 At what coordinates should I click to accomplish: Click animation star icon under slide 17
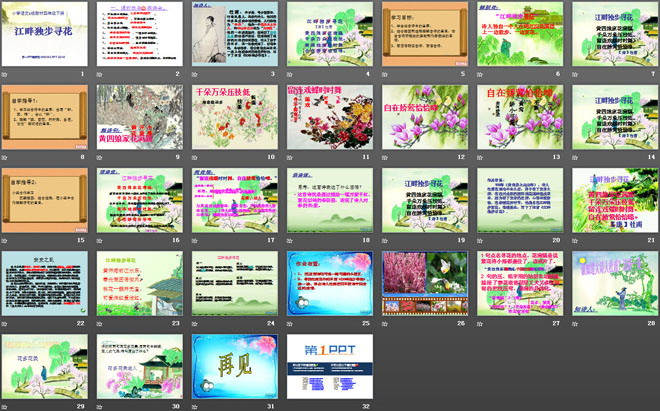coord(195,240)
